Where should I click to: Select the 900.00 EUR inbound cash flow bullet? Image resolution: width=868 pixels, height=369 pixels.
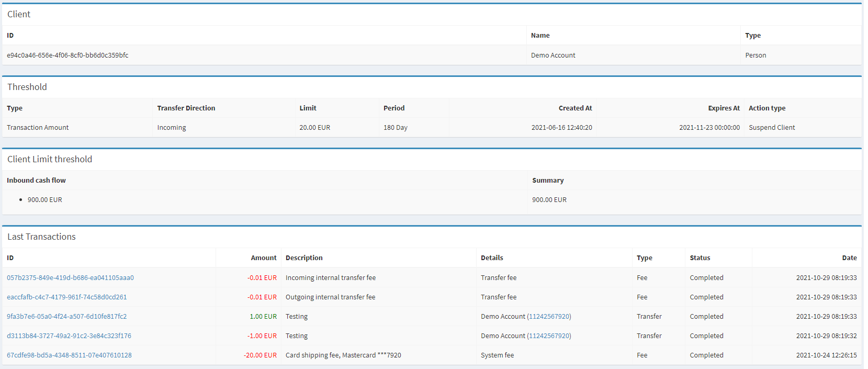click(x=44, y=200)
